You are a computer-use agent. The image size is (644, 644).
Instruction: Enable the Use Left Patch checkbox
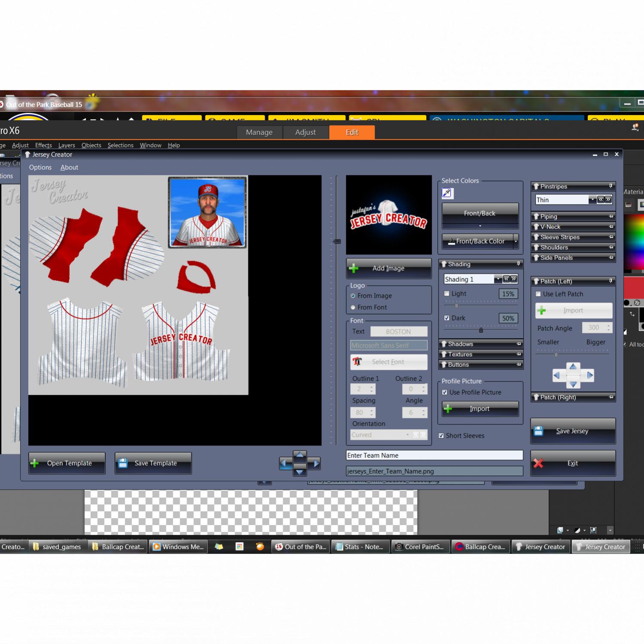[x=538, y=294]
